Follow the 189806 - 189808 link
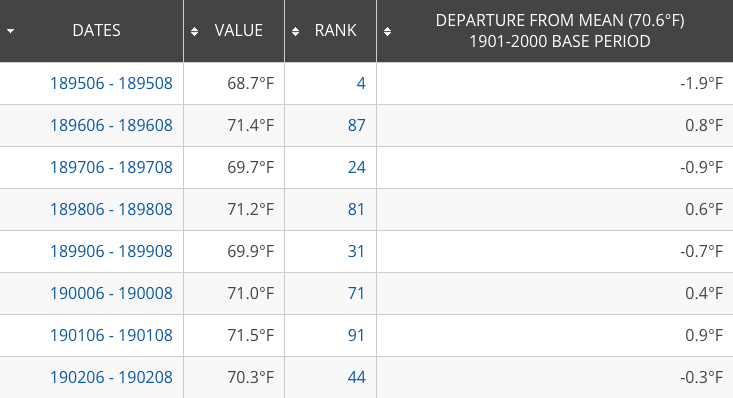This screenshot has height=398, width=733. [x=111, y=209]
